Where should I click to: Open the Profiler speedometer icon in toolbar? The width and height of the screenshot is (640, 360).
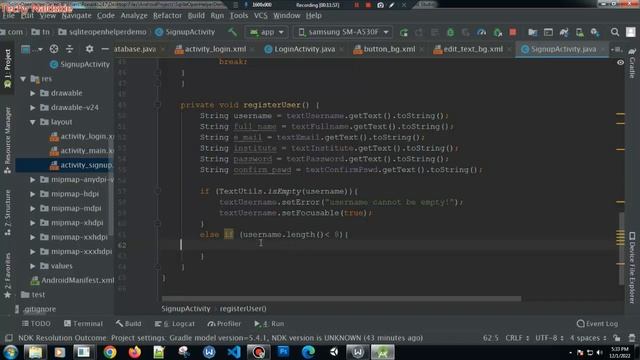(x=482, y=32)
